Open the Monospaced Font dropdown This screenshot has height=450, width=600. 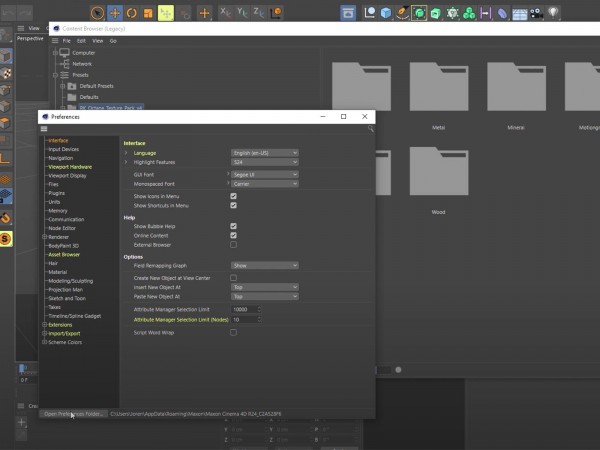[x=265, y=184]
